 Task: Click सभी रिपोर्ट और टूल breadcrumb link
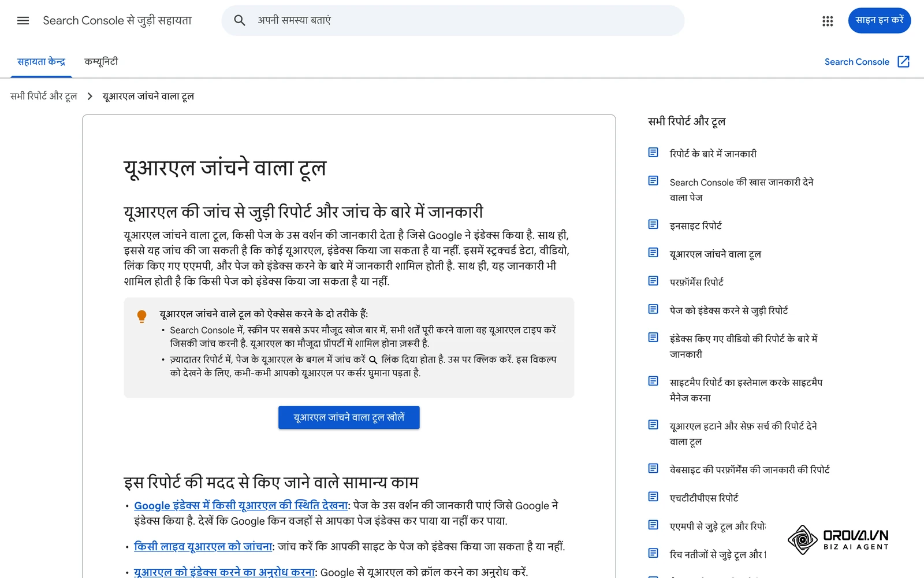point(44,97)
